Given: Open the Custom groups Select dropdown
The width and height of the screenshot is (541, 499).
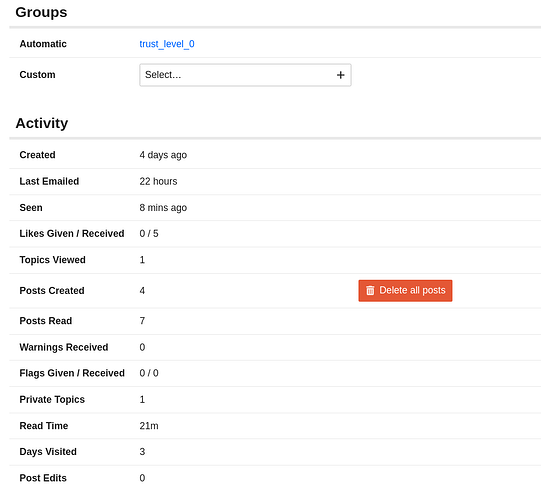Looking at the screenshot, I should pyautogui.click(x=245, y=75).
